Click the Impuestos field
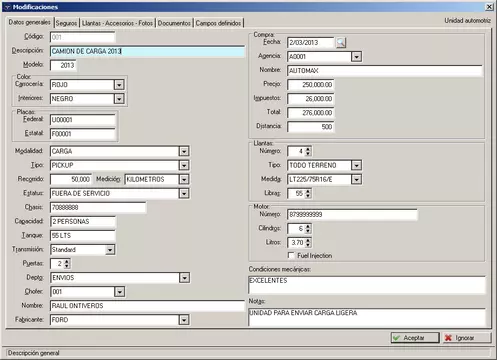Viewport: 497px width, 360px height. [310, 99]
